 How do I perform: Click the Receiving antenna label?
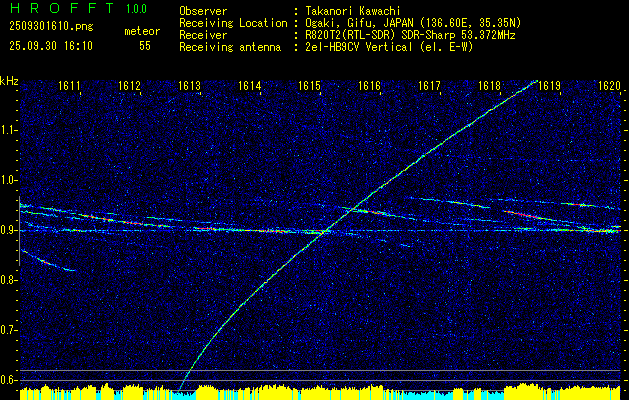[x=230, y=47]
